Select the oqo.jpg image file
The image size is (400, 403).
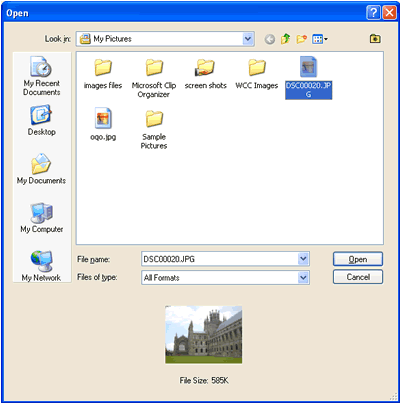coord(103,124)
